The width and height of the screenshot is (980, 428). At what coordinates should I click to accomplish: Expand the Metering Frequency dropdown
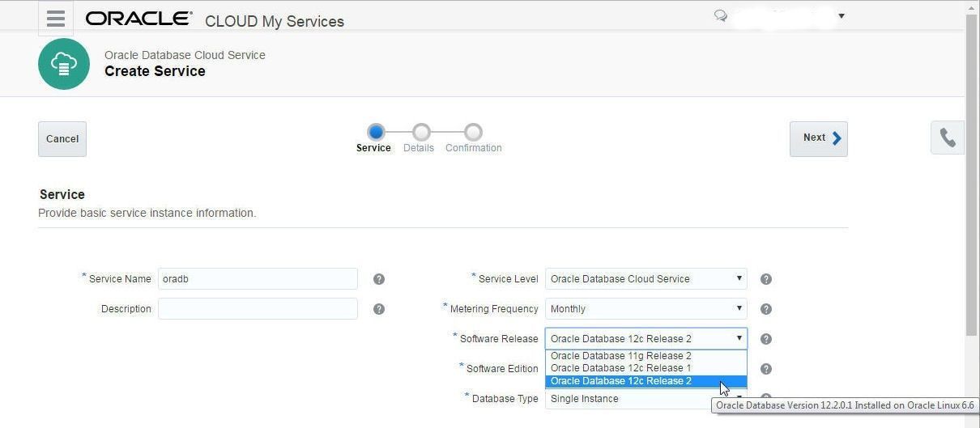click(x=646, y=308)
